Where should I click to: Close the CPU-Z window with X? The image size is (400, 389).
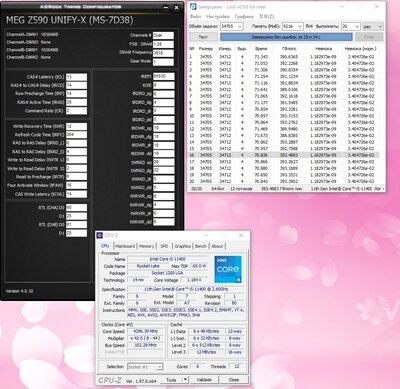point(241,235)
